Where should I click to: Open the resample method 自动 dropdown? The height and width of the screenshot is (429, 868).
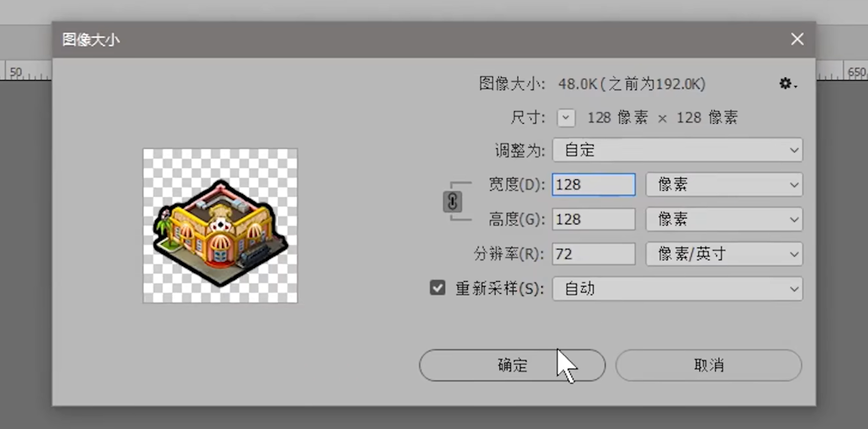678,289
